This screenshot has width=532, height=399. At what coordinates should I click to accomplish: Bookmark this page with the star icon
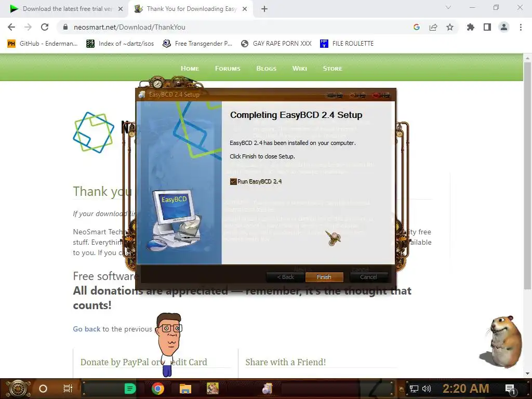(450, 27)
